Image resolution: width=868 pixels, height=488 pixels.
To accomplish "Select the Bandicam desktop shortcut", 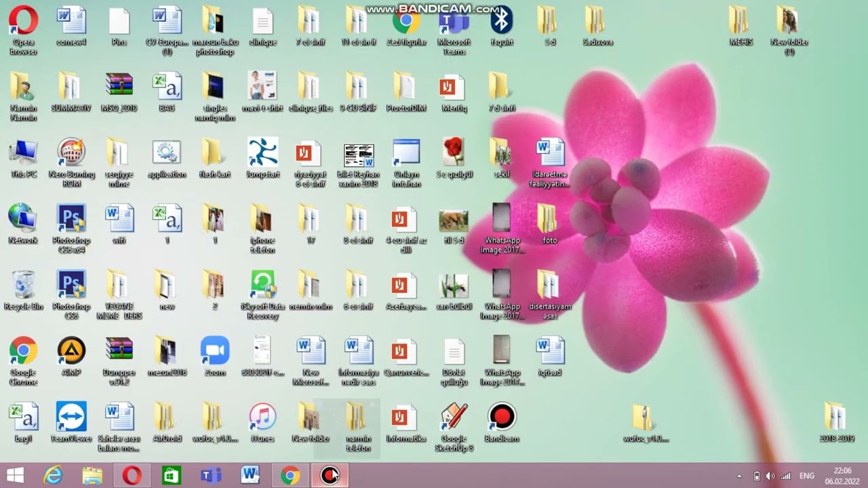I will click(502, 422).
